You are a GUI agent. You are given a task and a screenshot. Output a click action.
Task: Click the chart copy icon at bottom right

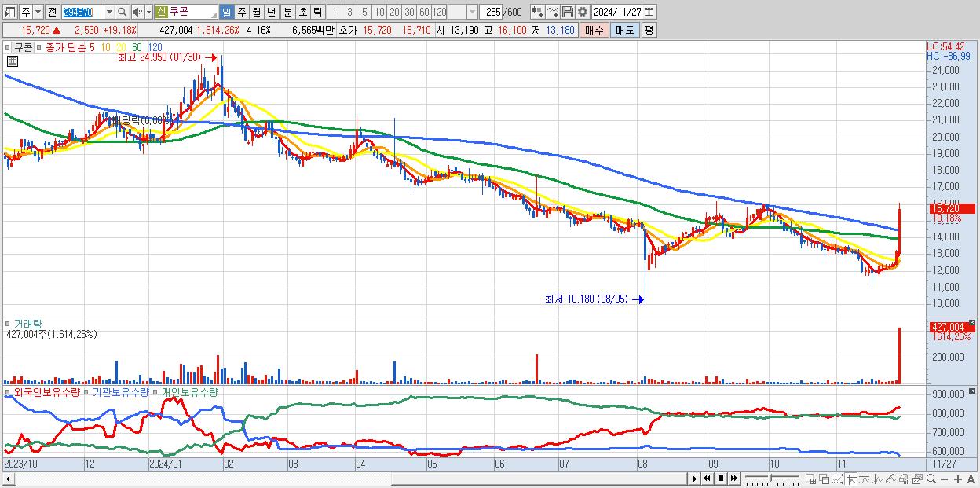click(917, 478)
